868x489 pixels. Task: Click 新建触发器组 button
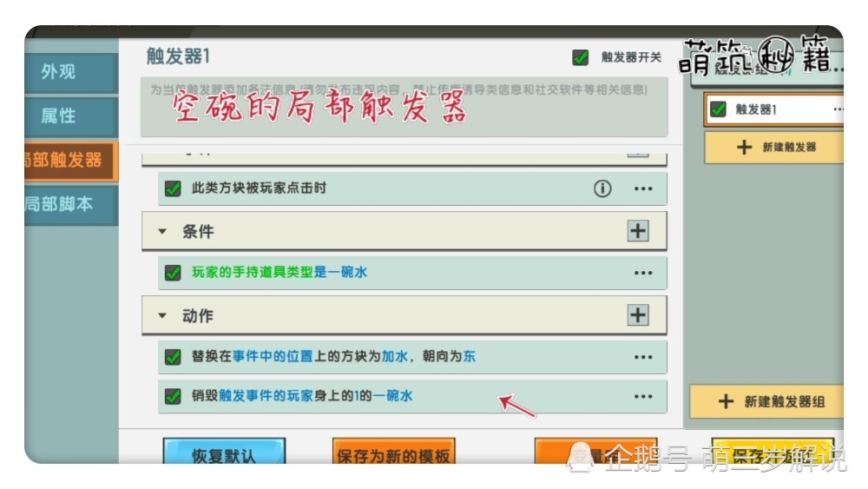click(x=766, y=401)
